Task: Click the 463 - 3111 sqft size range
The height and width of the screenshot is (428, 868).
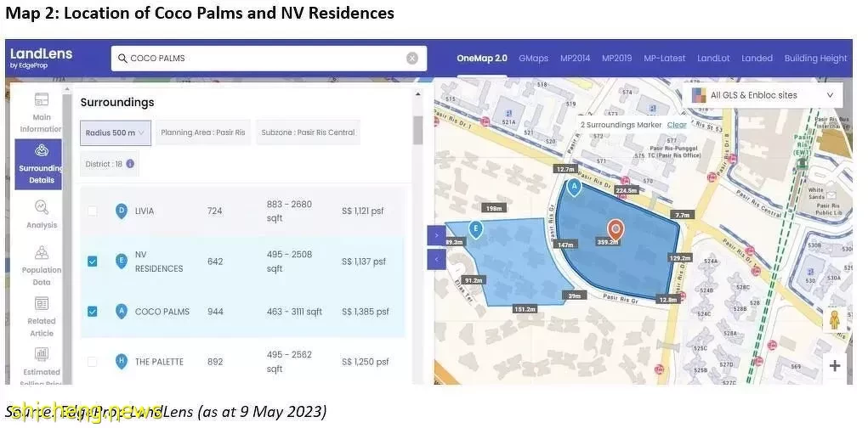Action: [294, 312]
